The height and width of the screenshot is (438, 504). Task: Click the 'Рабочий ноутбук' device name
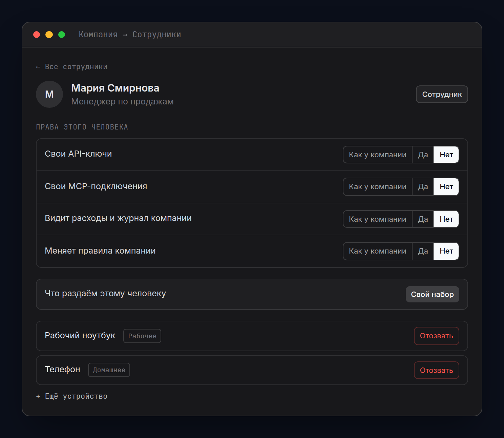click(80, 336)
